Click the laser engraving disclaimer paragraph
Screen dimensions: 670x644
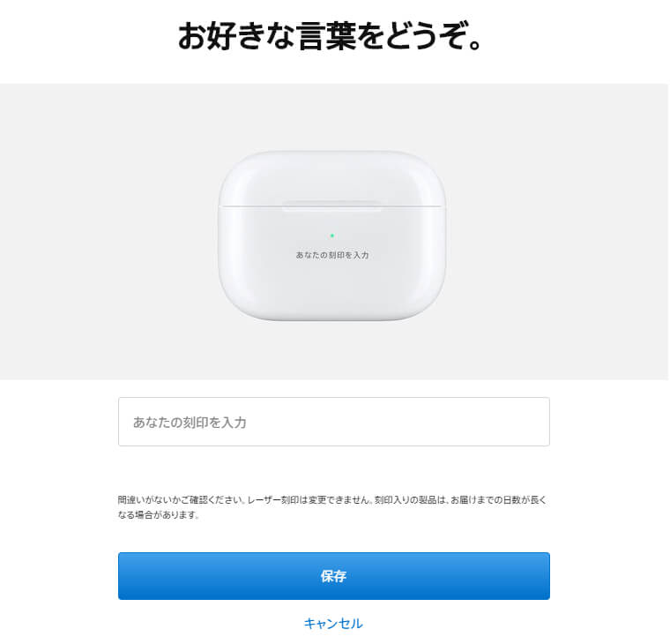point(332,507)
